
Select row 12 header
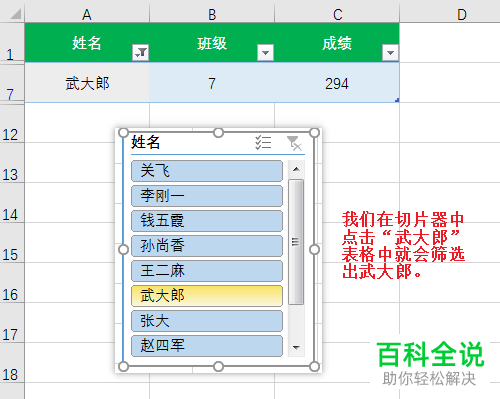click(x=12, y=123)
